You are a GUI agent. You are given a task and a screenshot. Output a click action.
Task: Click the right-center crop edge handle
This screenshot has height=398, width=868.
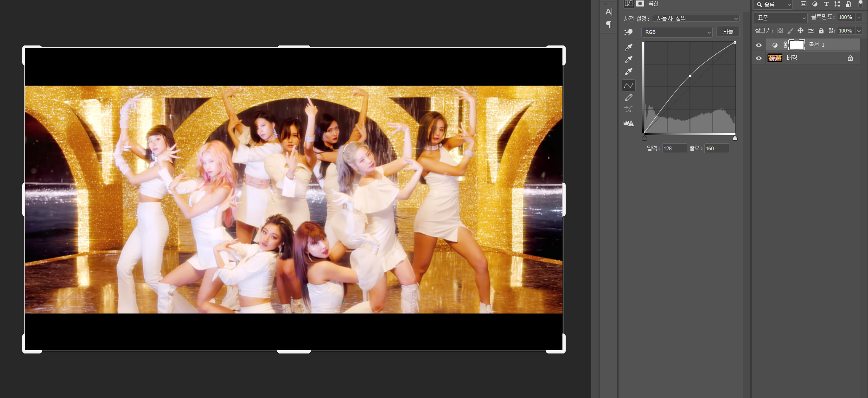(x=564, y=199)
